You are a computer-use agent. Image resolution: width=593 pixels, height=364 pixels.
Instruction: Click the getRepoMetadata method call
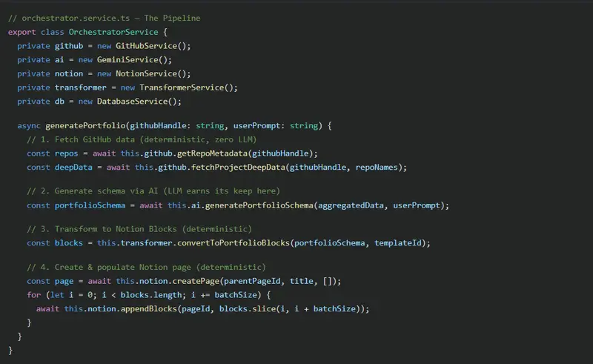click(212, 153)
